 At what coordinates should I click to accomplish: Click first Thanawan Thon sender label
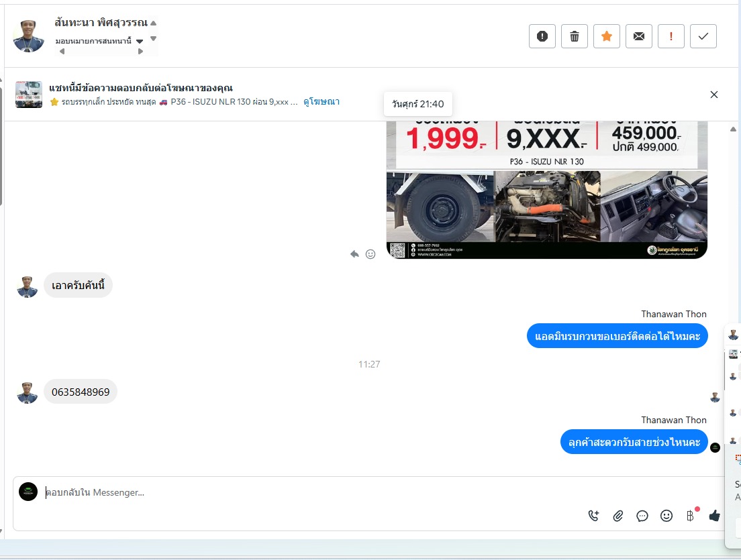pos(674,314)
